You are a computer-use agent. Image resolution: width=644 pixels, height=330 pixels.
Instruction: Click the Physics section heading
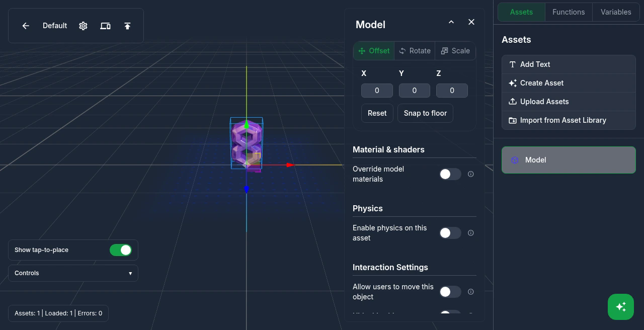coord(368,208)
